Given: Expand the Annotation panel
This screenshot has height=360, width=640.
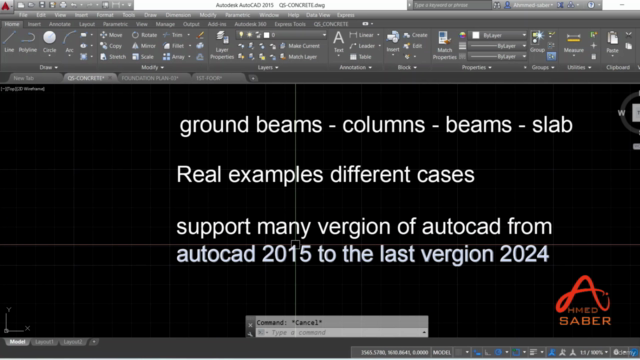Looking at the screenshot, I should 356,67.
